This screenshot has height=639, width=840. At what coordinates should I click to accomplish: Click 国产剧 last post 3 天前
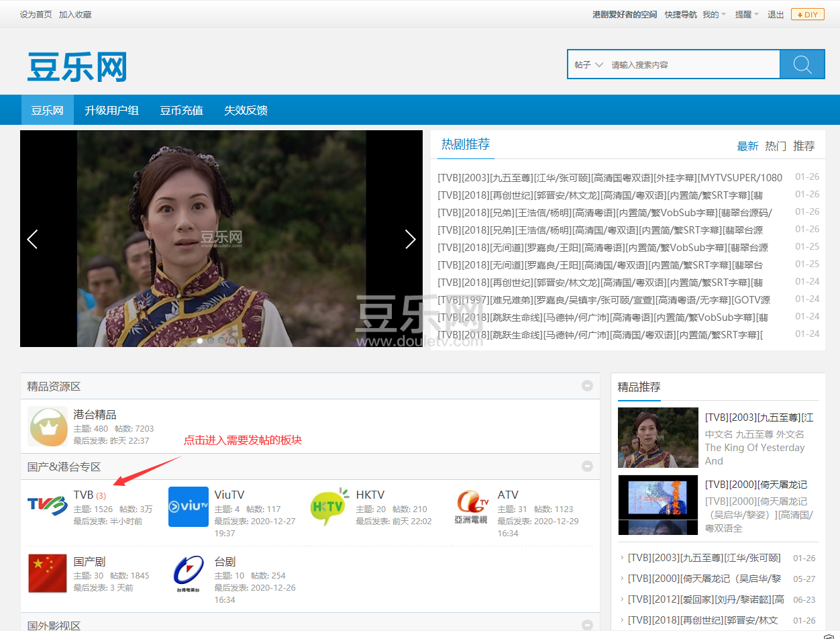click(121, 587)
